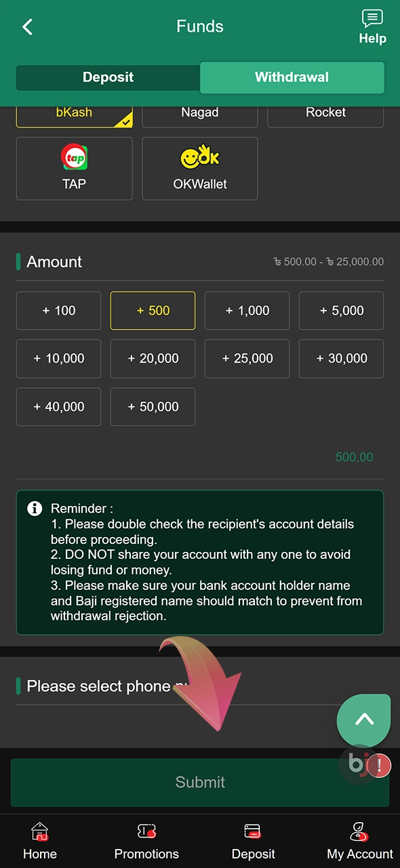Switch to the Withdrawal tab
This screenshot has width=400, height=868.
tap(292, 77)
